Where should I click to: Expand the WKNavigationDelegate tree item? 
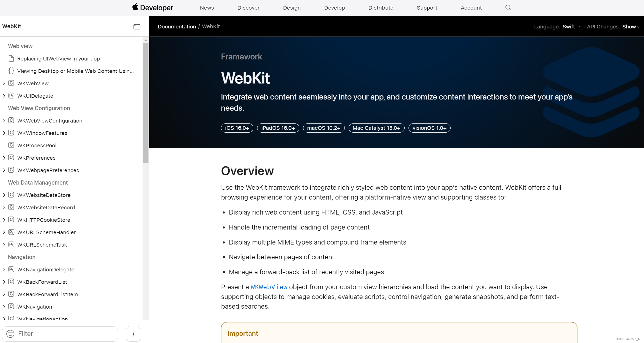tap(3, 269)
